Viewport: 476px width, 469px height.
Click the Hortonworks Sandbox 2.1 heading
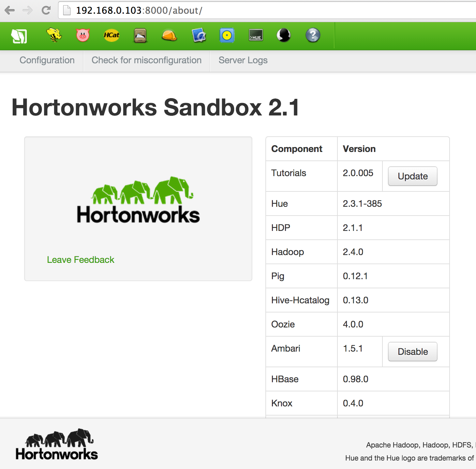(155, 107)
